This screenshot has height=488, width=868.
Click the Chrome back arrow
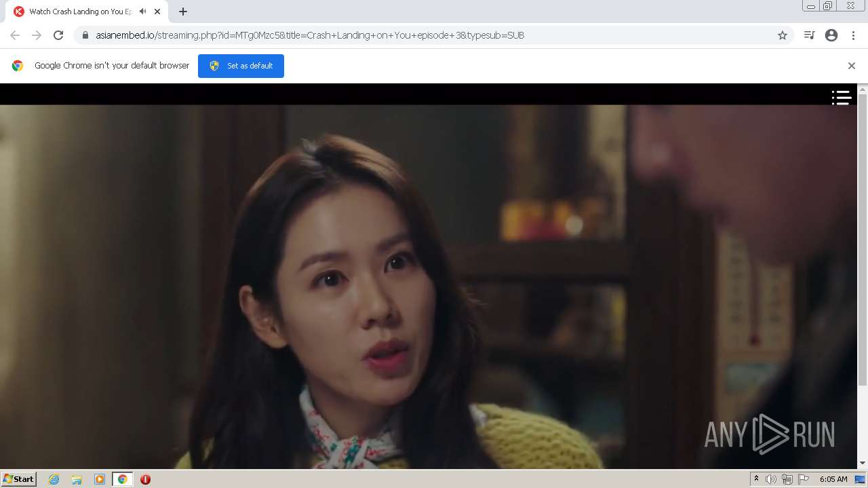15,35
